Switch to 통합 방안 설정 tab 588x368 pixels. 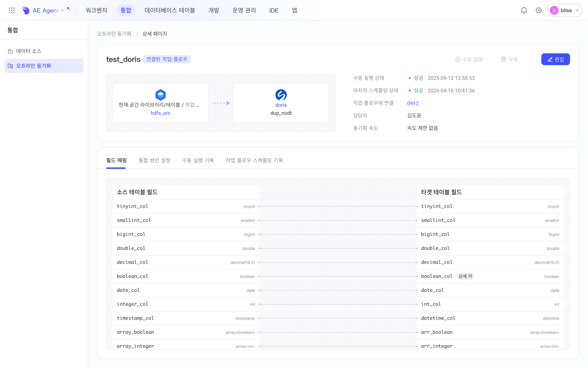[x=154, y=160]
